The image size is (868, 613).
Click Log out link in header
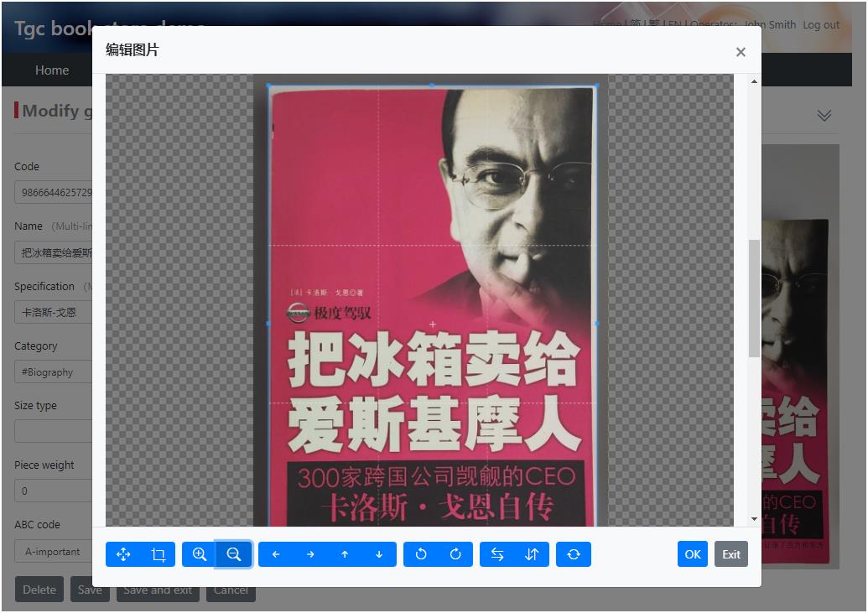(821, 25)
